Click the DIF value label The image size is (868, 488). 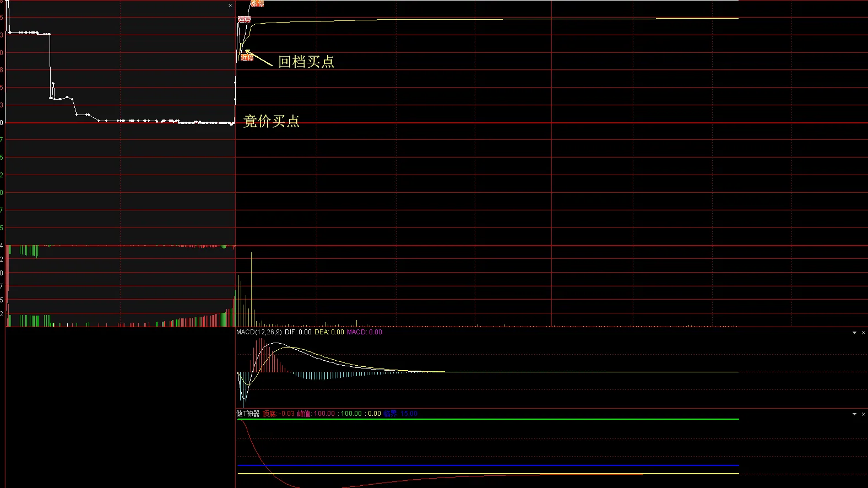point(298,332)
